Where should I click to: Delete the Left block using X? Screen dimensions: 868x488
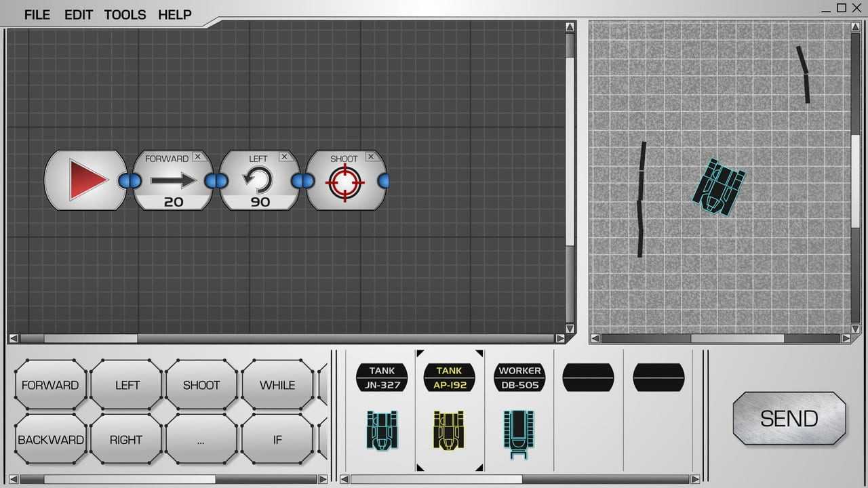tap(284, 157)
